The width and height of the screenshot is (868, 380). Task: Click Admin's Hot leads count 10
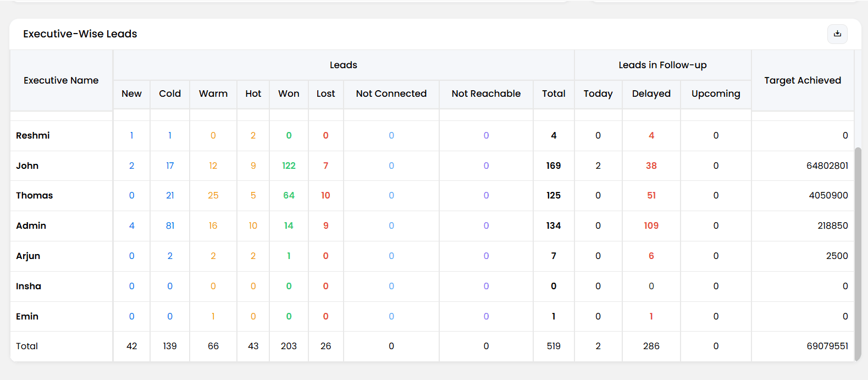click(x=253, y=225)
